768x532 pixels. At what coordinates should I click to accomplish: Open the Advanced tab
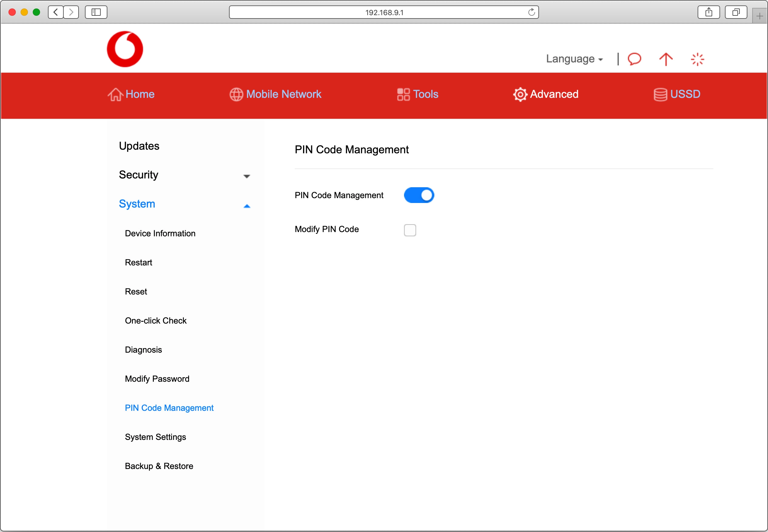tap(546, 94)
